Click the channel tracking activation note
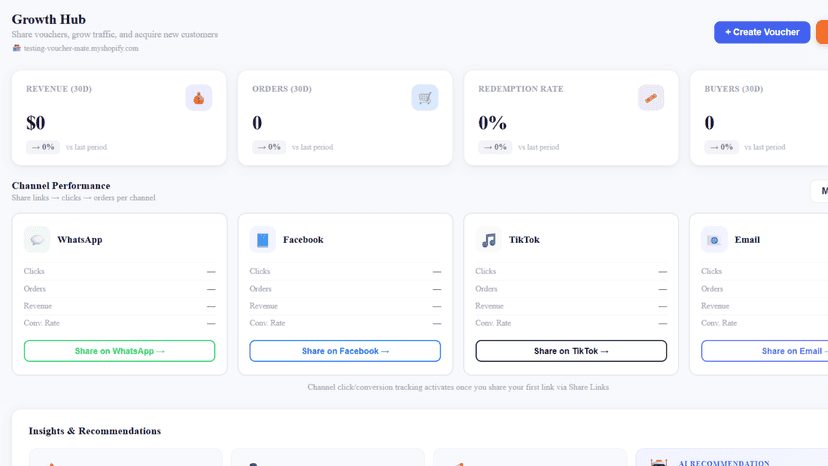Viewport: 828px width, 466px height. pyautogui.click(x=458, y=387)
